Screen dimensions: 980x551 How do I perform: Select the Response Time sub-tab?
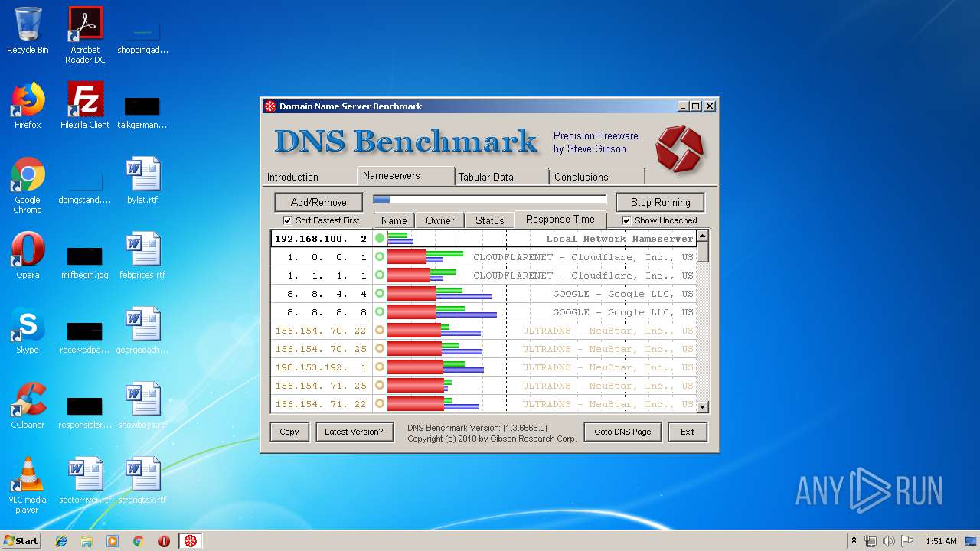[560, 220]
